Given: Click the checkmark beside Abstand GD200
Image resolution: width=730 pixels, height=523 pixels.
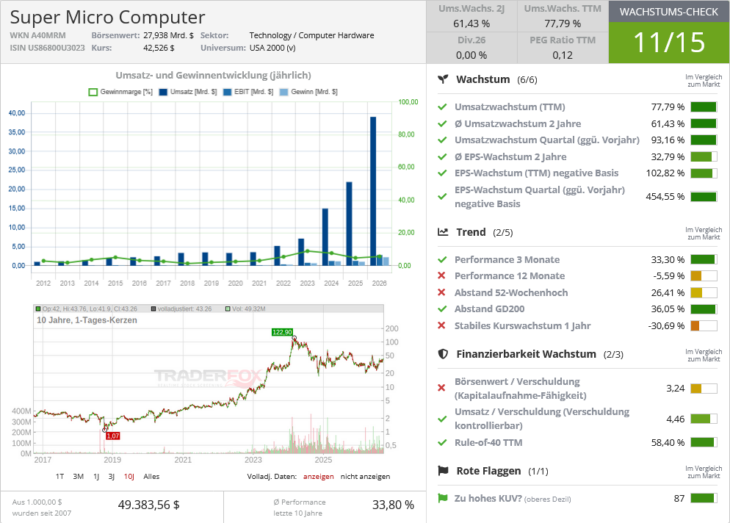Looking at the screenshot, I should pos(442,309).
